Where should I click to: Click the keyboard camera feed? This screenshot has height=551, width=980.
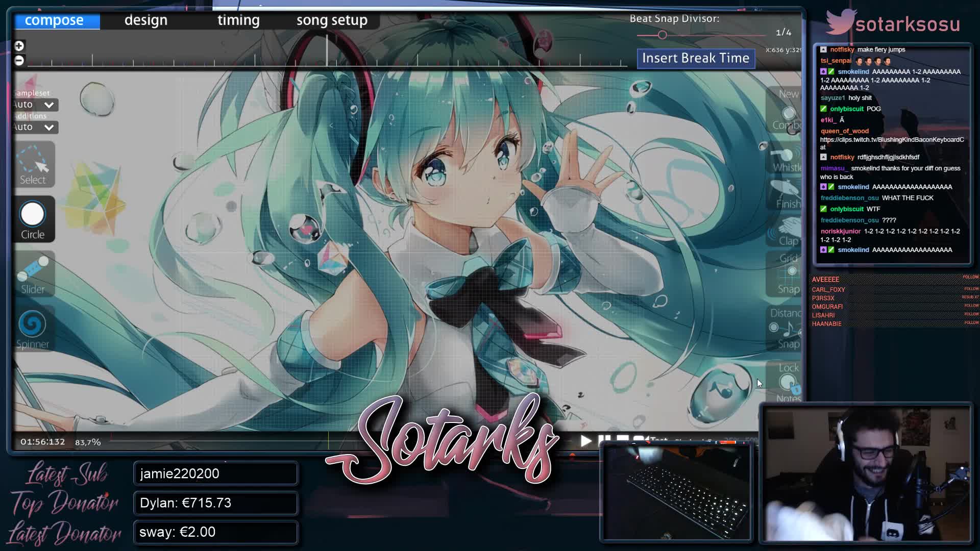(x=676, y=492)
